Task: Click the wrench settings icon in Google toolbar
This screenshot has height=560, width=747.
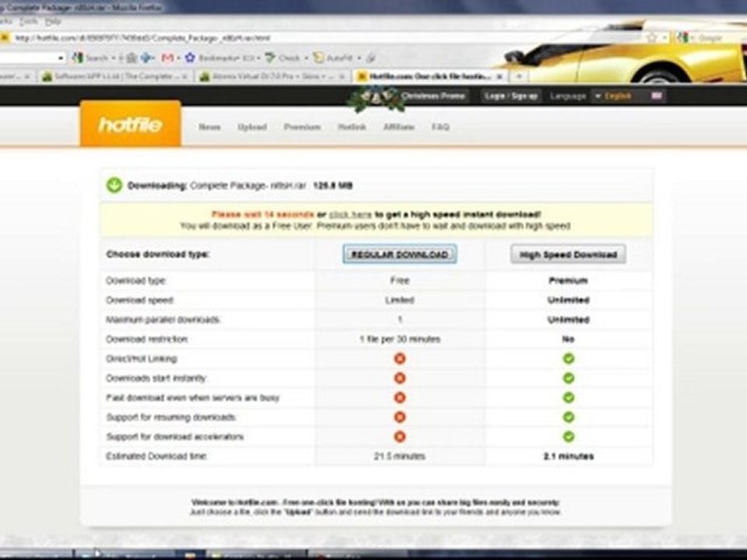Action: (x=371, y=58)
